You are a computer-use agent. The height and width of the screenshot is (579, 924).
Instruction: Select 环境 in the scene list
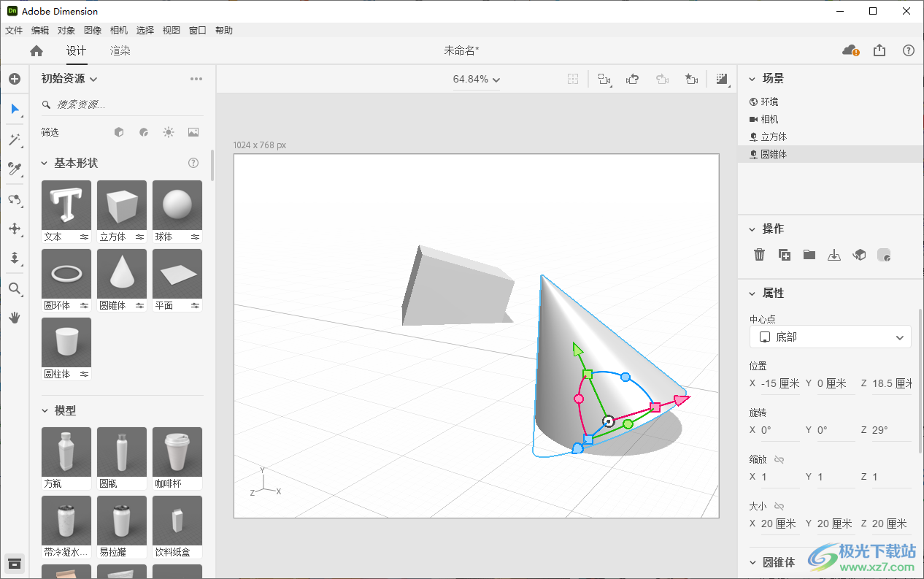coord(831,101)
